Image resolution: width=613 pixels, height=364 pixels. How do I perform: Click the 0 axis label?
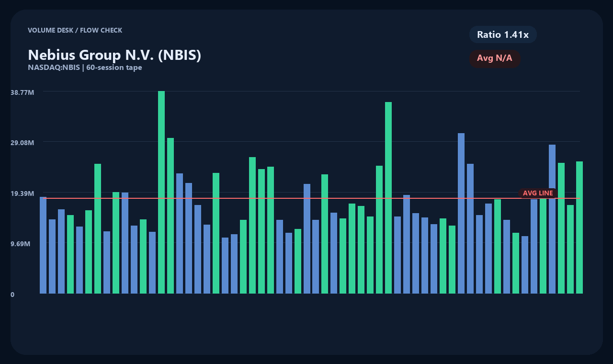12,295
